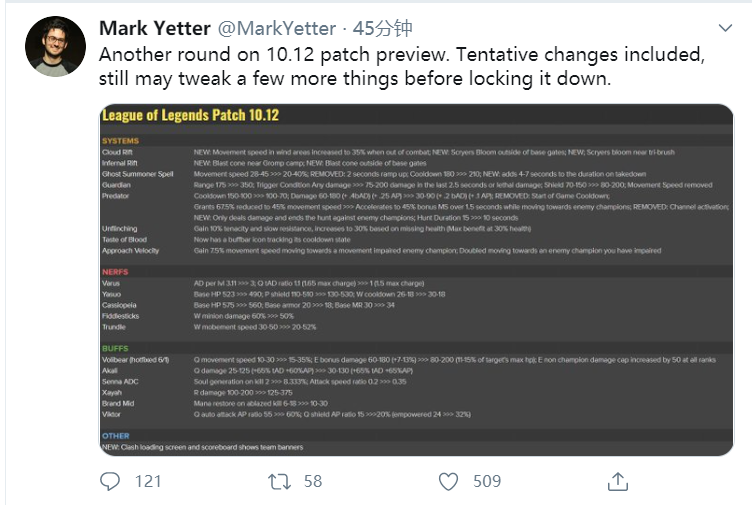Click the 509 likes count
This screenshot has height=505, width=752.
tap(487, 481)
